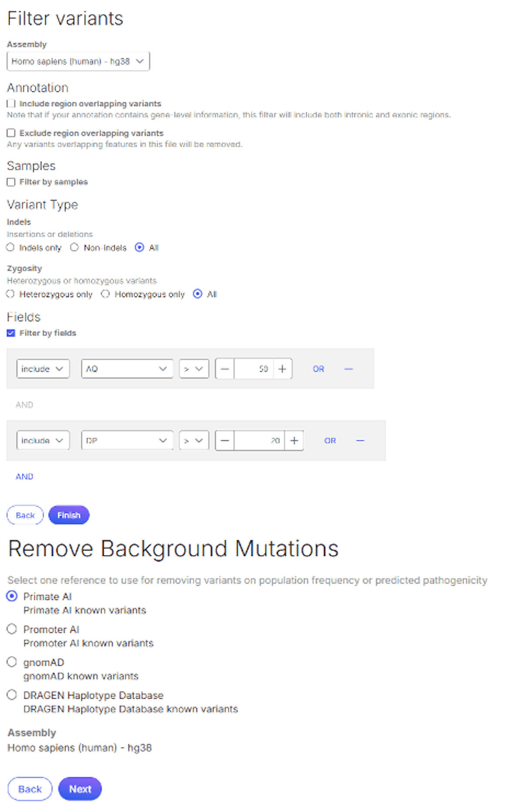Image resolution: width=523 pixels, height=812 pixels.
Task: Click plus icon to increase AQ value
Action: [x=282, y=369]
